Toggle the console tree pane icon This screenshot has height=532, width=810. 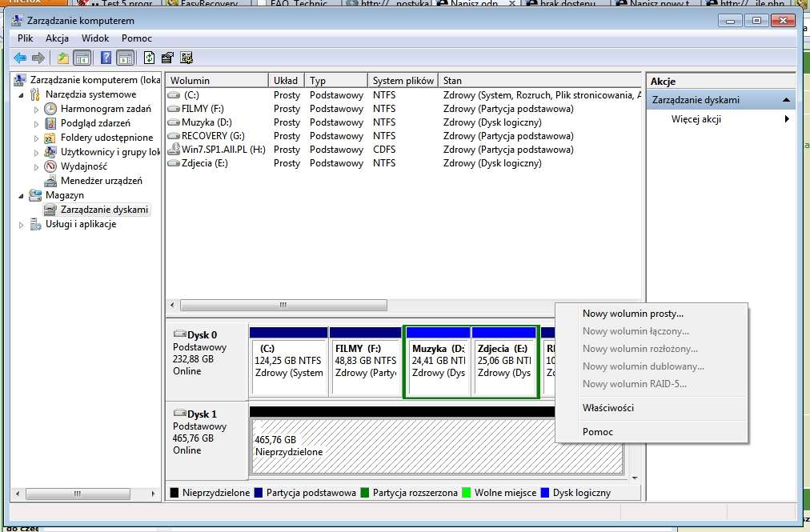click(82, 58)
